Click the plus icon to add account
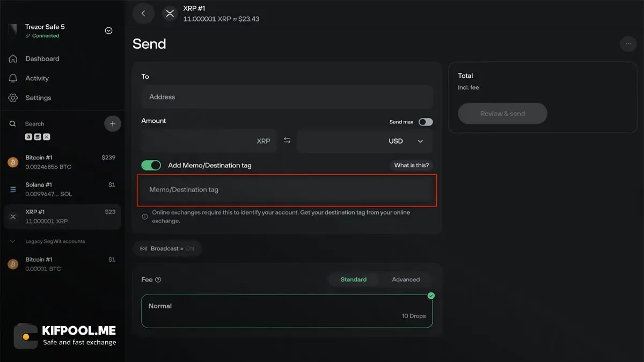644x362 pixels. pyautogui.click(x=112, y=124)
